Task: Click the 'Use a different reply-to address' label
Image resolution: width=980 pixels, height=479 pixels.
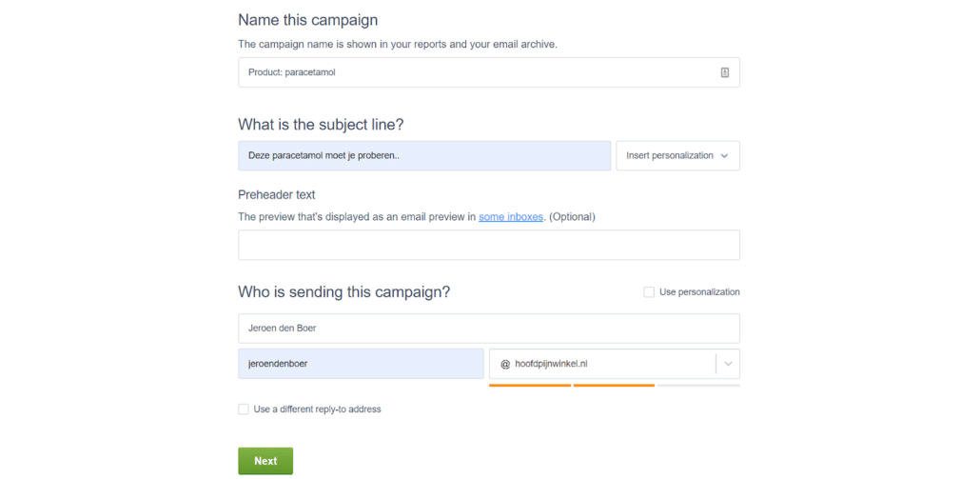Action: [318, 409]
